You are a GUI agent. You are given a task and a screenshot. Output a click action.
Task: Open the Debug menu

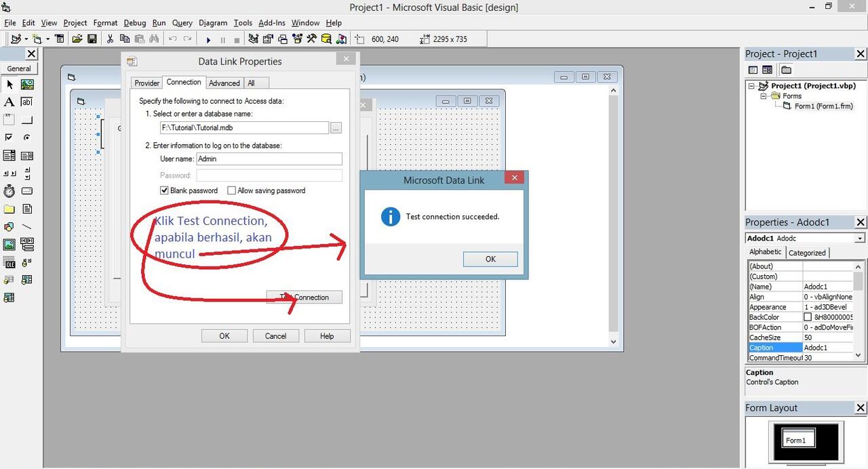click(135, 22)
